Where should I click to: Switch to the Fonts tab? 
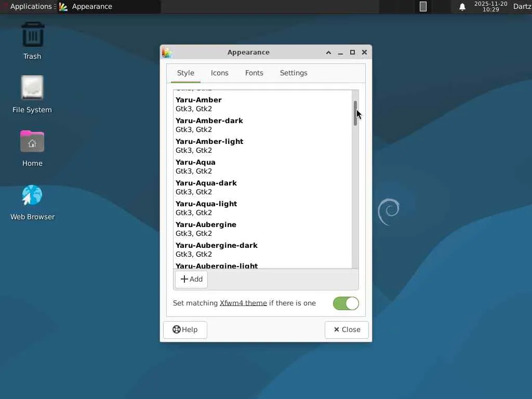[254, 73]
